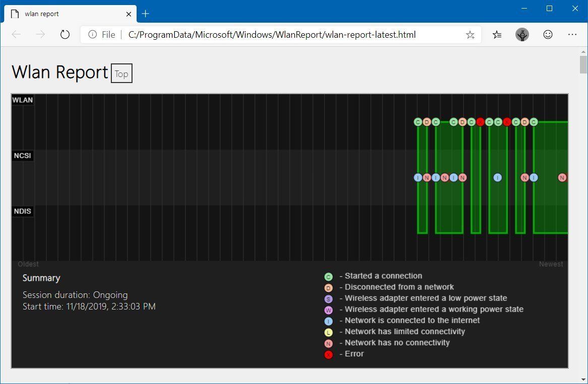This screenshot has width=588, height=384.
Task: Open the browser profile avatar
Action: coord(522,34)
